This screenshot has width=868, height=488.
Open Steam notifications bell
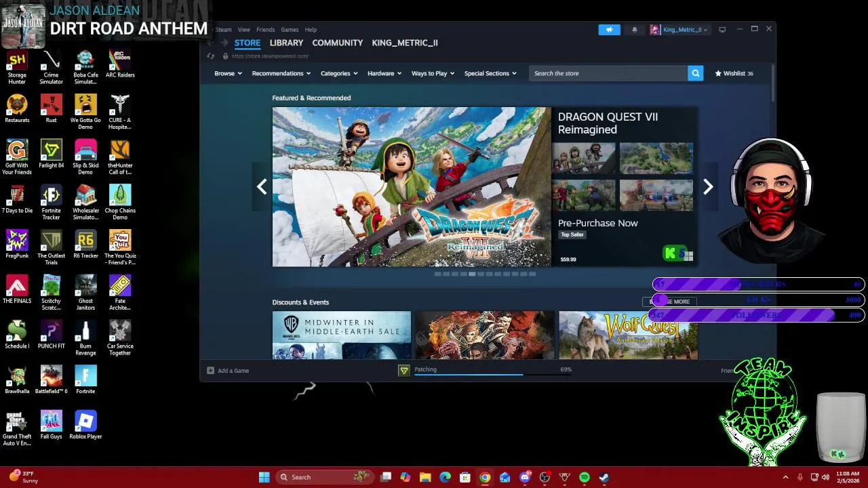click(x=635, y=30)
